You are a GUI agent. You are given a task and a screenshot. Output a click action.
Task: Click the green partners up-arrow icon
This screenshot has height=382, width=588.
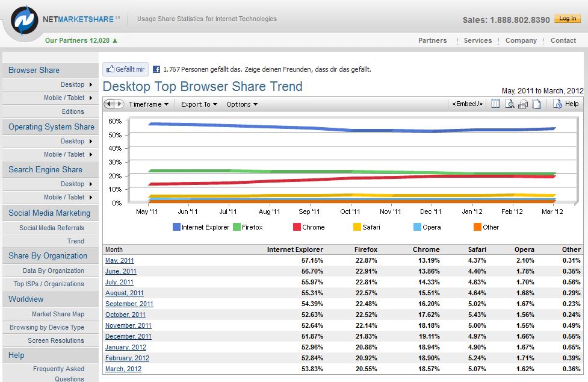(115, 40)
